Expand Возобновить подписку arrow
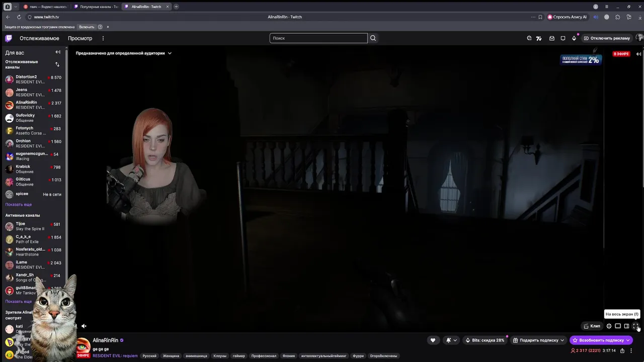 (628, 340)
